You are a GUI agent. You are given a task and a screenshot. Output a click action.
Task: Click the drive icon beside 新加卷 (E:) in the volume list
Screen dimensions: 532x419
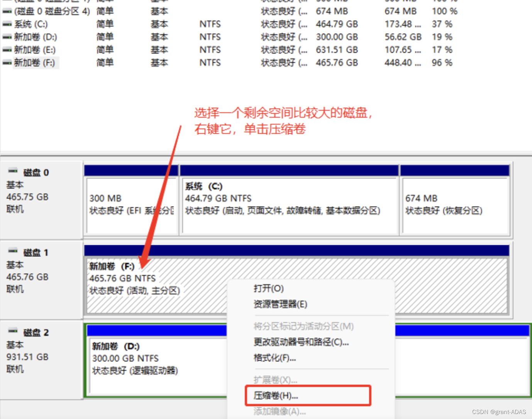click(7, 50)
